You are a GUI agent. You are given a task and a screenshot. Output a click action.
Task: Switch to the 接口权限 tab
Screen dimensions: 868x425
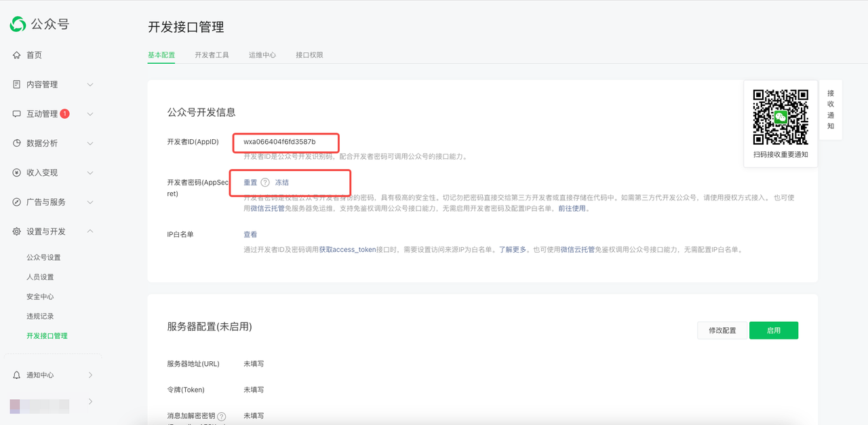pyautogui.click(x=309, y=55)
